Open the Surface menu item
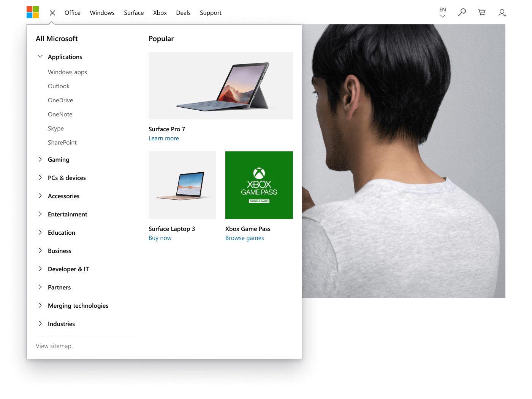The height and width of the screenshot is (399, 532). [134, 13]
